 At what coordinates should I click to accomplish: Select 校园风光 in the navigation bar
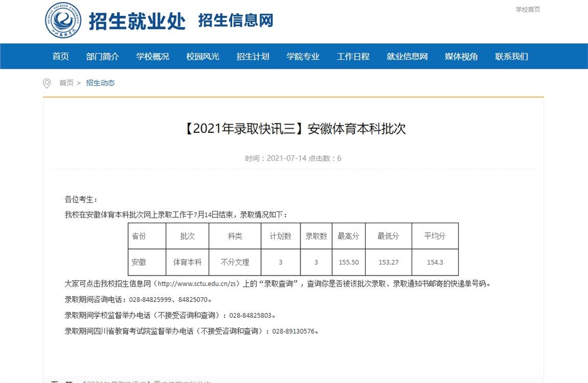click(x=203, y=56)
